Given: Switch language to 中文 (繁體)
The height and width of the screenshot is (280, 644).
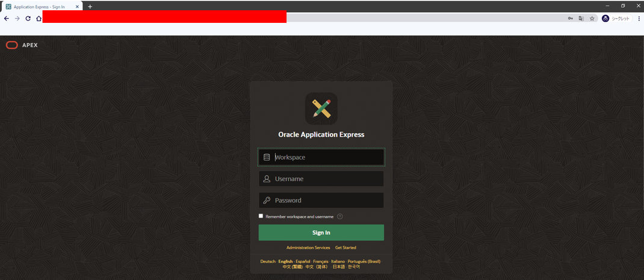Looking at the screenshot, I should point(293,267).
